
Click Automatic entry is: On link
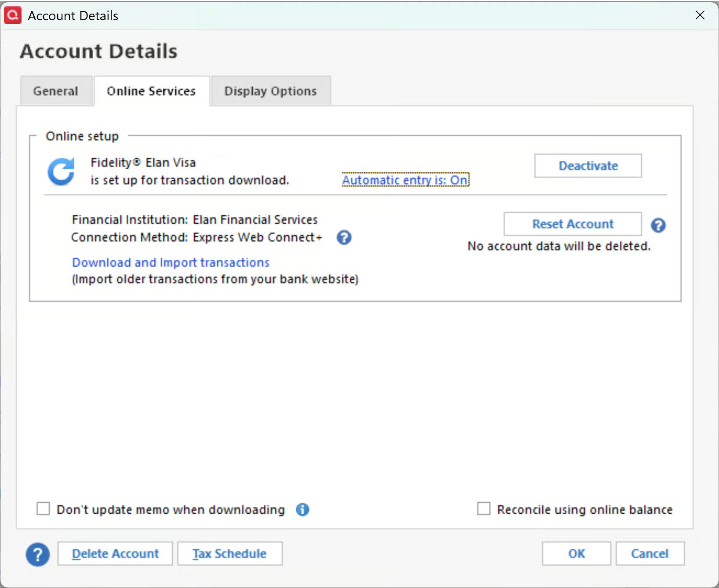click(406, 180)
